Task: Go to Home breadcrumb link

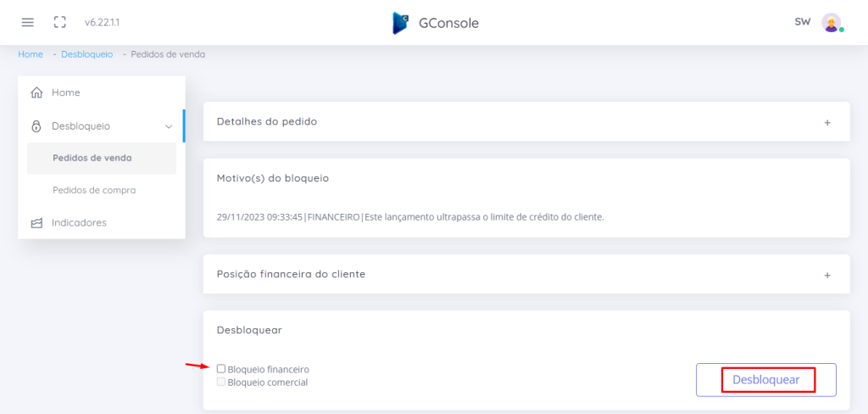Action: pos(31,54)
